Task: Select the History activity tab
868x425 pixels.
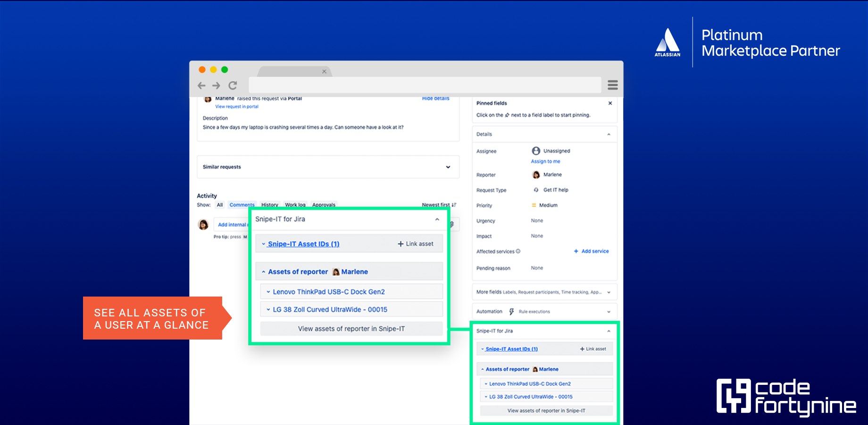Action: pyautogui.click(x=270, y=205)
